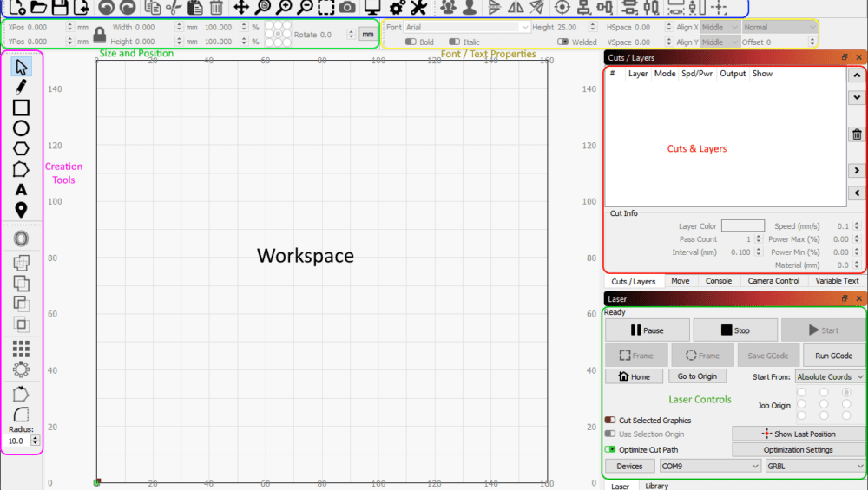This screenshot has width=868, height=490.
Task: Open the Start From Absolute Coords dropdown
Action: click(830, 376)
